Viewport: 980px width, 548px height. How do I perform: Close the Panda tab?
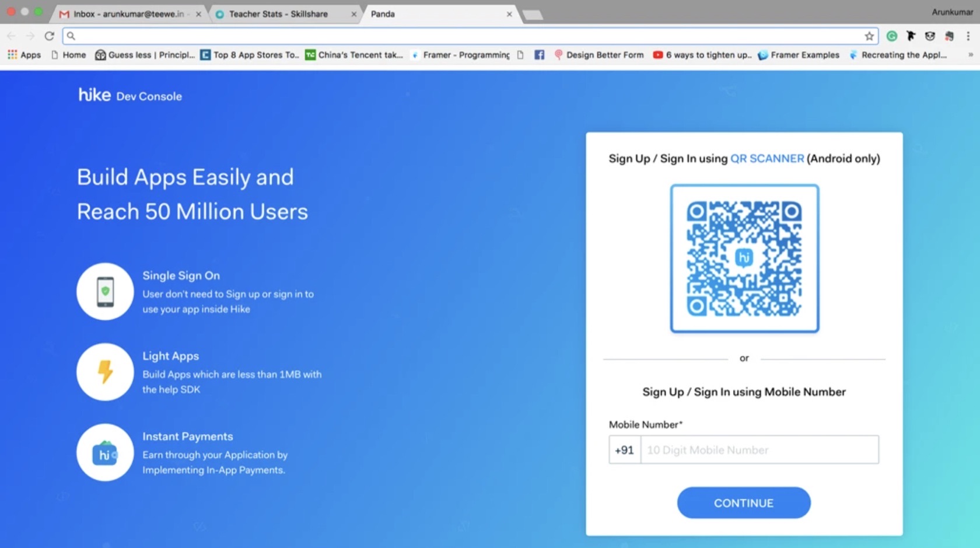[x=509, y=14]
